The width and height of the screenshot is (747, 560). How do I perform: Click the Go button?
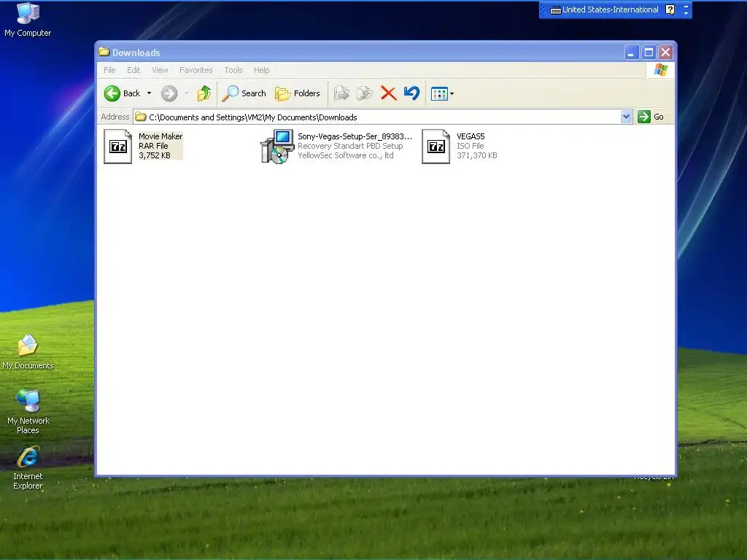pyautogui.click(x=651, y=117)
